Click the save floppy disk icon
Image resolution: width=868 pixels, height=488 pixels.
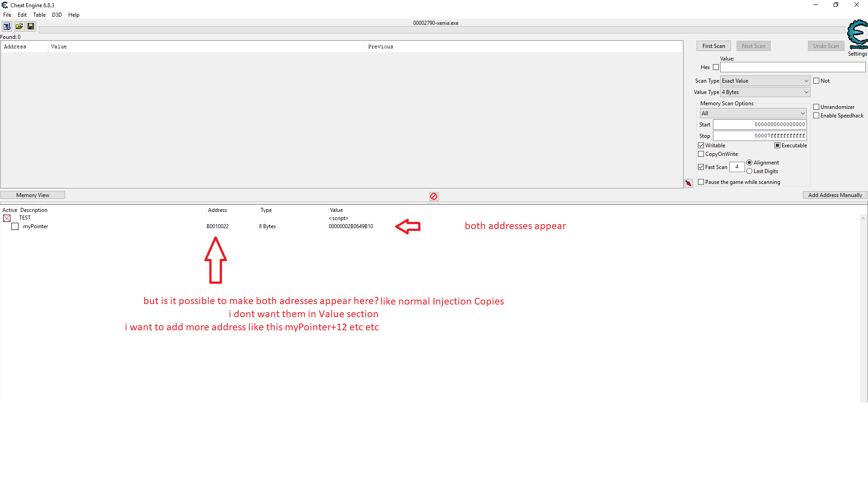pyautogui.click(x=31, y=27)
